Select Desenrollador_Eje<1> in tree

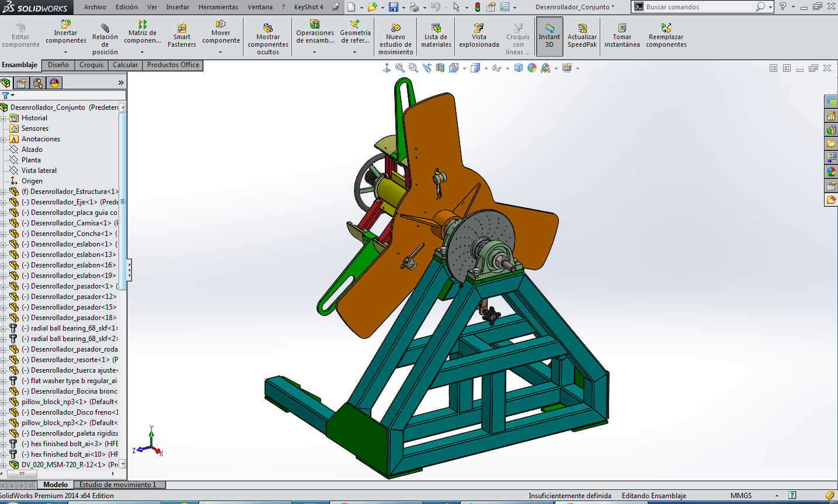pyautogui.click(x=69, y=202)
